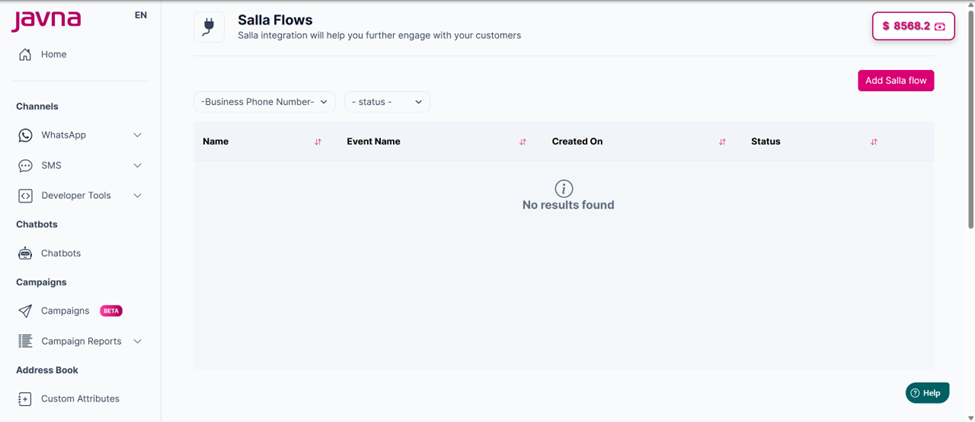The height and width of the screenshot is (422, 975).
Task: Open the Business Phone Number dropdown
Action: 265,102
